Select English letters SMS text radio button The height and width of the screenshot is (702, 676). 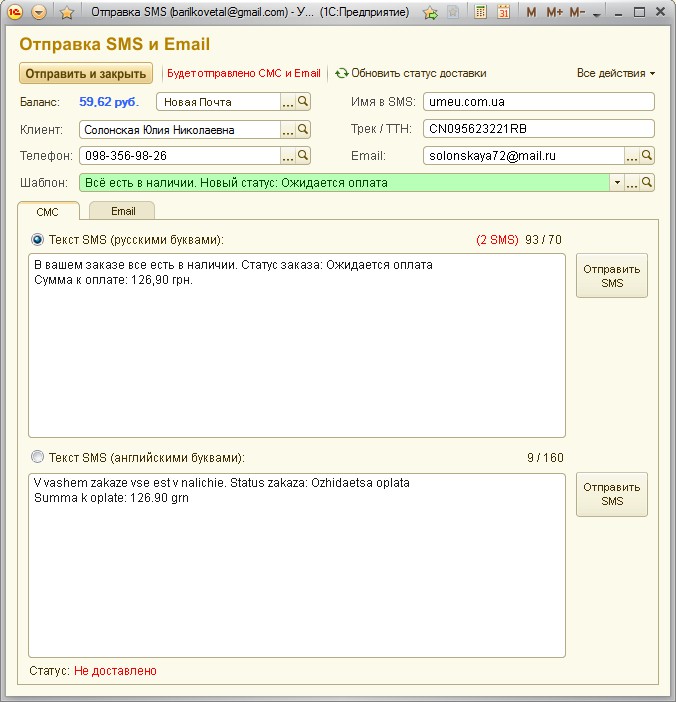(38, 458)
